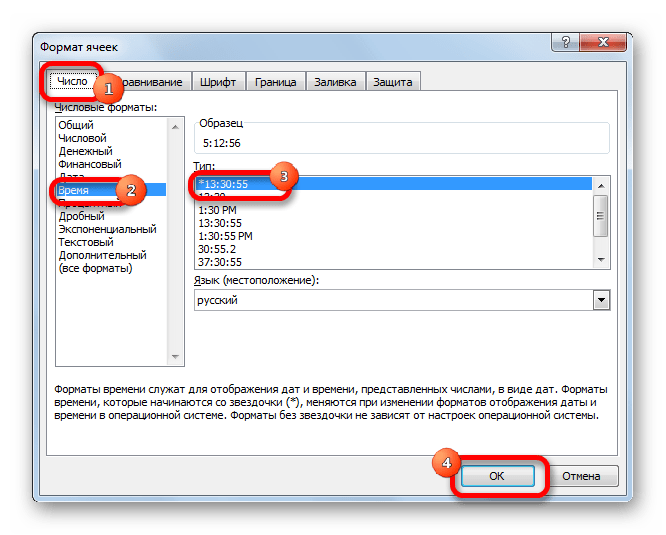Click the Тип list scrollbar thumb
Screen dimensions: 666x535
(x=601, y=216)
